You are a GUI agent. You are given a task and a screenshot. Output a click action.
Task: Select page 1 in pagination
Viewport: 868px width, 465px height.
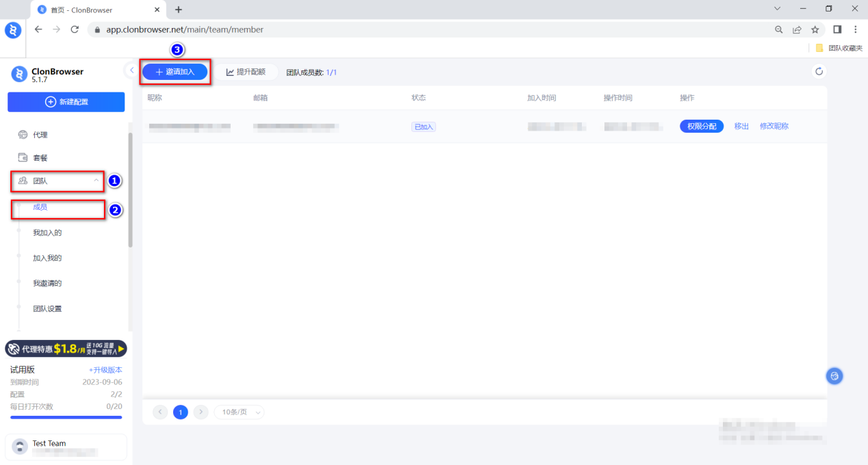click(181, 412)
